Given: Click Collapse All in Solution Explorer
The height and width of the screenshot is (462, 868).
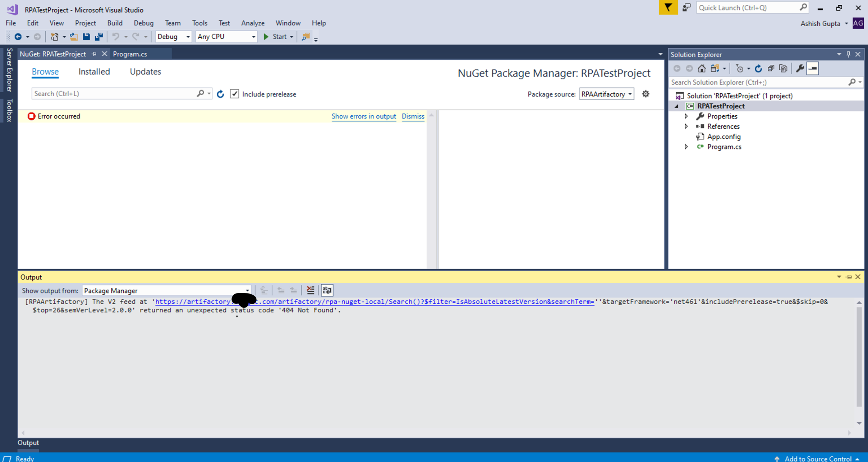Looking at the screenshot, I should 771,68.
